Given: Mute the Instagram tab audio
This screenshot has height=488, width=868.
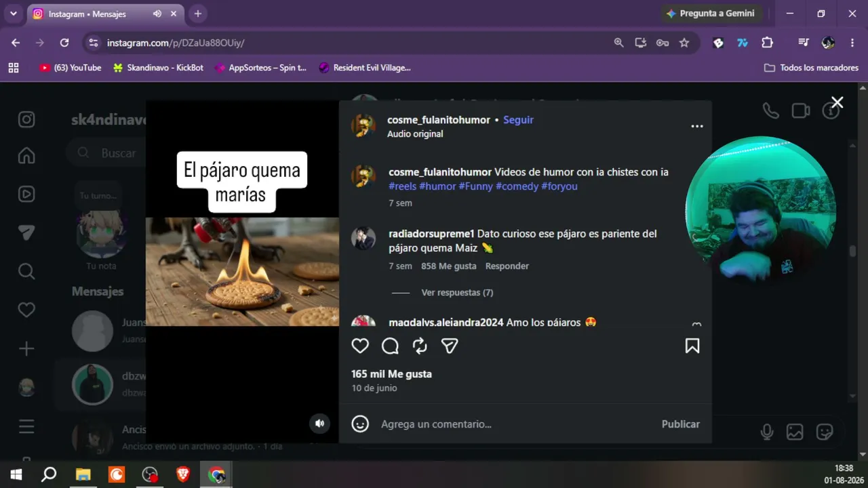Looking at the screenshot, I should (157, 14).
